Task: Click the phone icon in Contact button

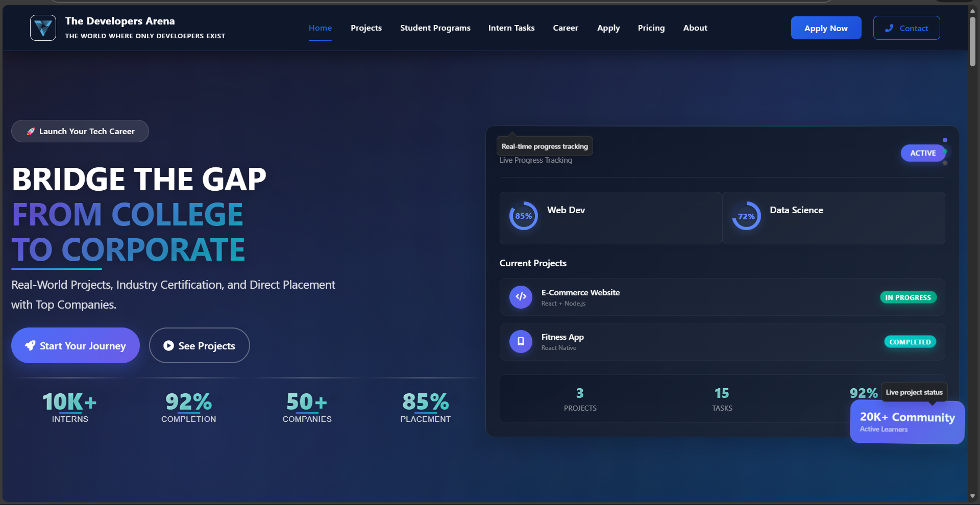Action: pos(889,28)
